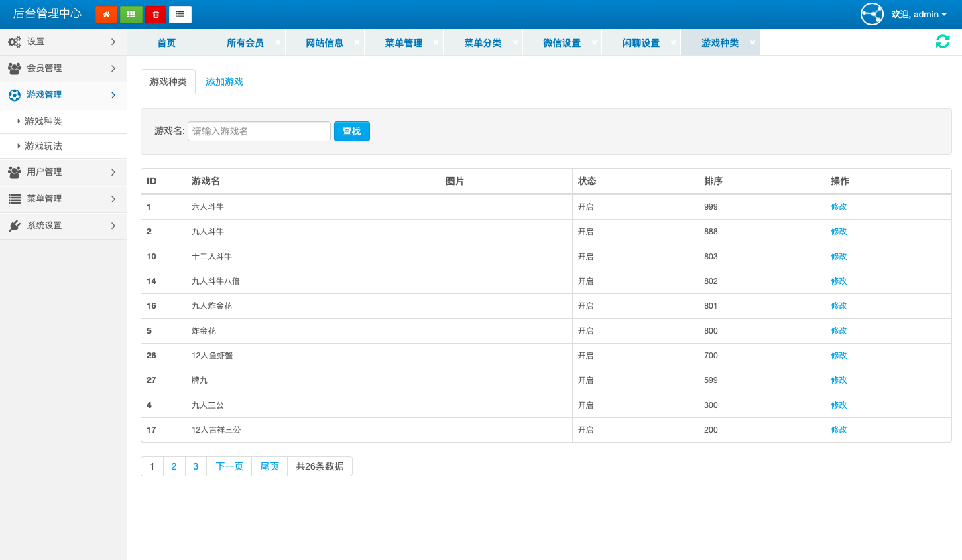
Task: Switch to the 添加游戏 tab
Action: [x=224, y=82]
